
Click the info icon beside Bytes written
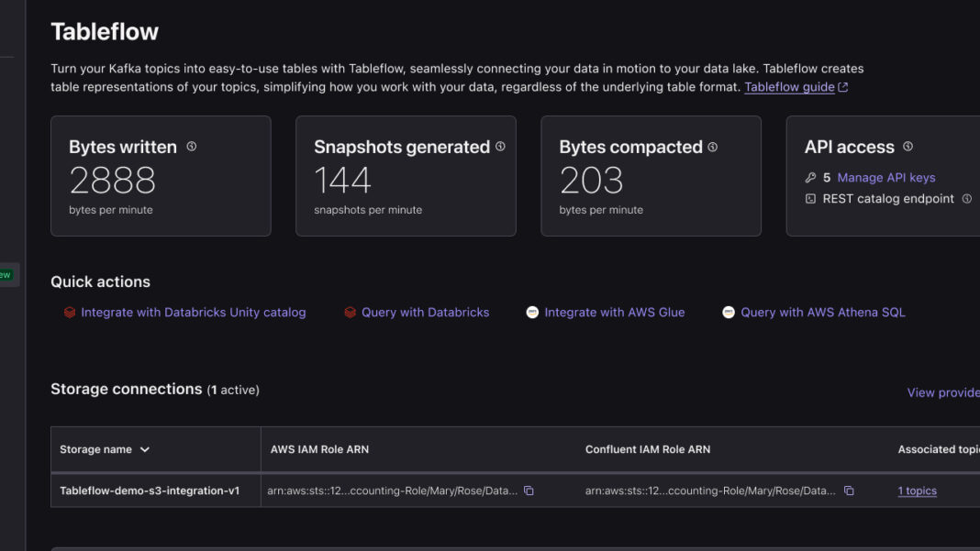[192, 147]
